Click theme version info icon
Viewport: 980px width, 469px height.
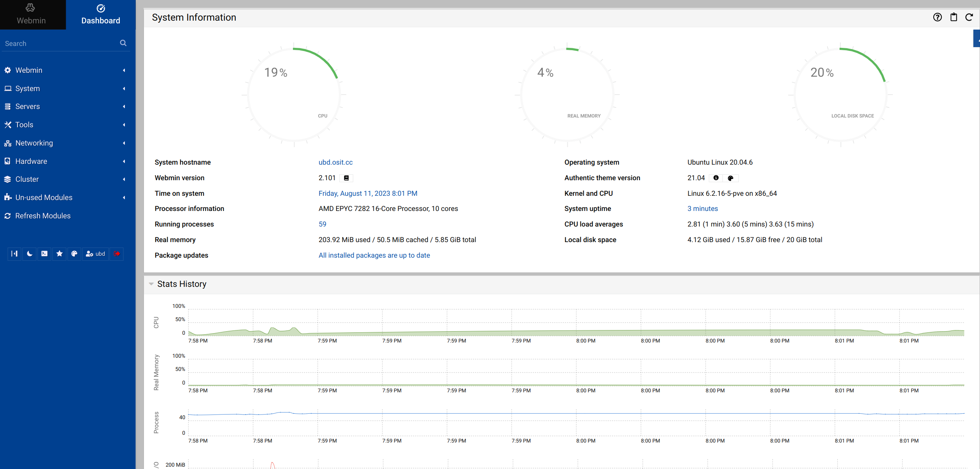(716, 178)
